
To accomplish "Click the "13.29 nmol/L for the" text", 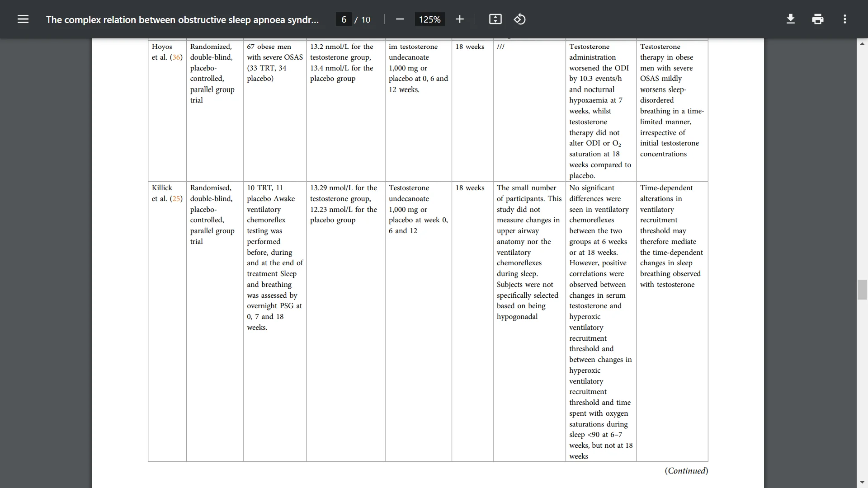I will (x=344, y=188).
